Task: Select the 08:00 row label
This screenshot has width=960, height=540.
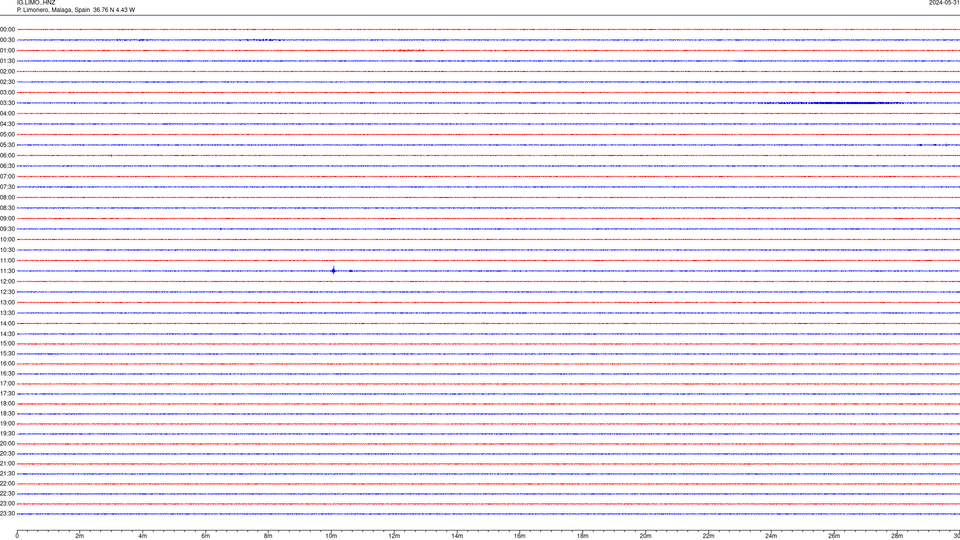Action: coord(7,198)
